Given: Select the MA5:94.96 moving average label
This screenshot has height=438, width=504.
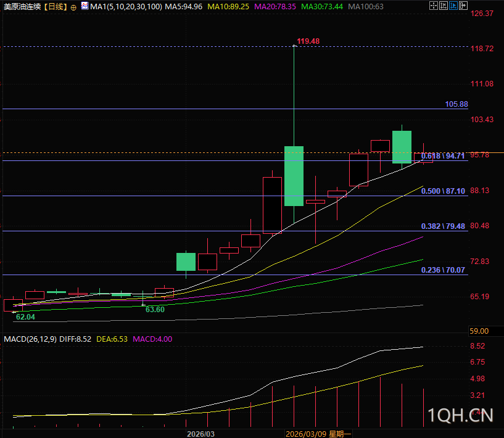Looking at the screenshot, I should click(184, 7).
